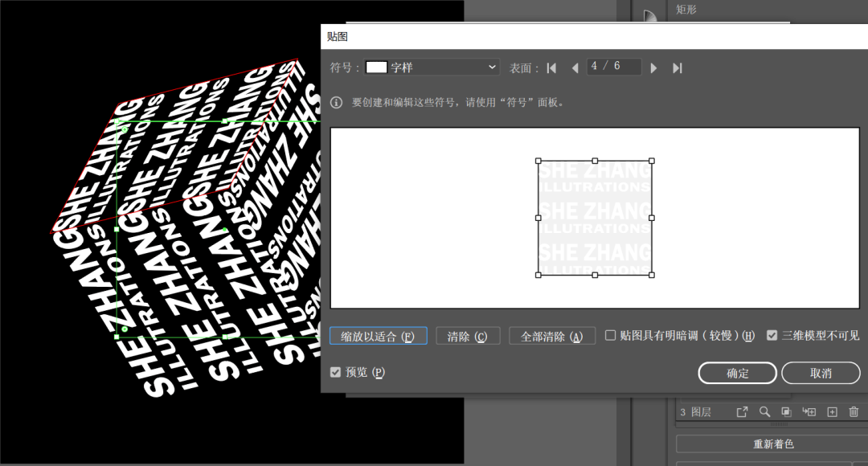Click the make clipping mask icon
The image size is (868, 466).
click(x=786, y=412)
